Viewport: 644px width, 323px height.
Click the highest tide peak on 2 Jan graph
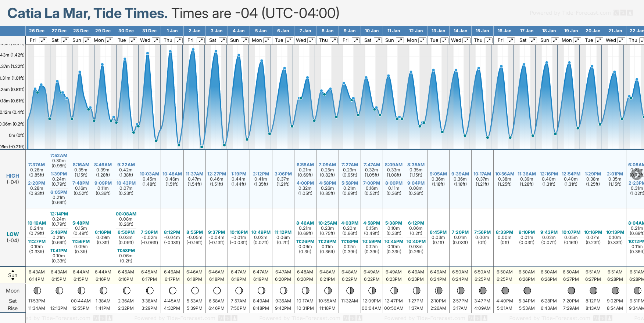point(193,50)
